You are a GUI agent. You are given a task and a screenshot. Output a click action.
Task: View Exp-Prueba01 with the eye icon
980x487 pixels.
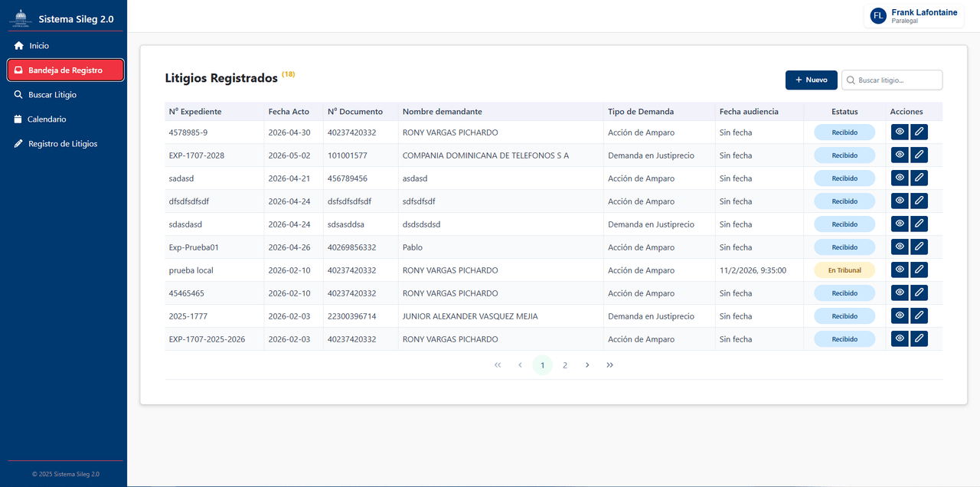coord(900,247)
